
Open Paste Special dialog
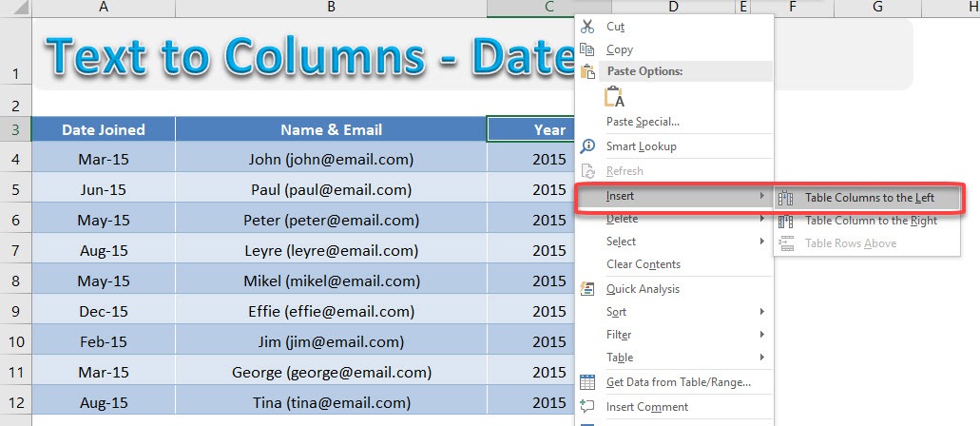(x=674, y=122)
